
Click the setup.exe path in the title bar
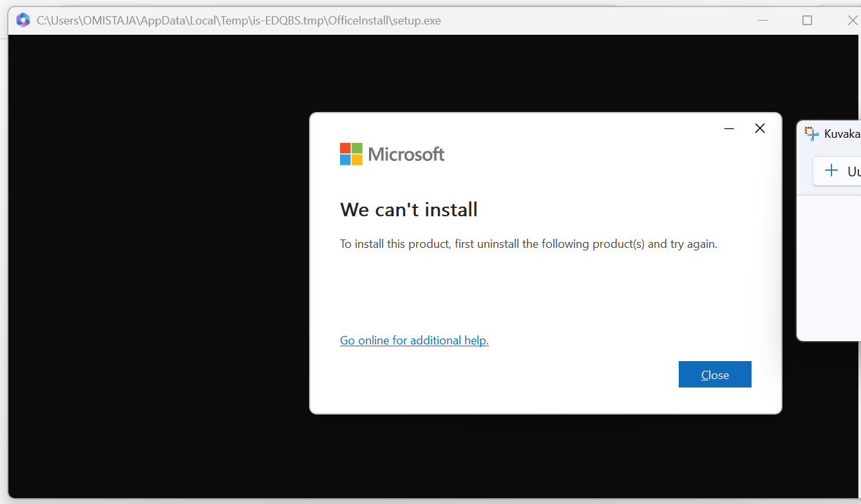coord(239,21)
